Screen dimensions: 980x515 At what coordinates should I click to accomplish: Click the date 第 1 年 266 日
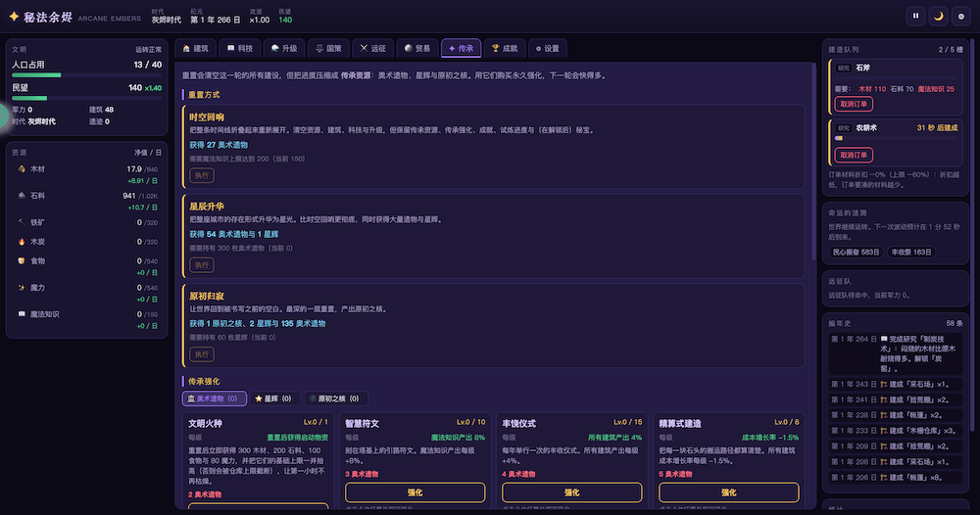coord(215,20)
